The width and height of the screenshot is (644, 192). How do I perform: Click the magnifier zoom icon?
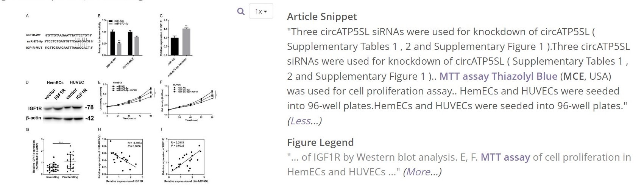[x=241, y=11]
